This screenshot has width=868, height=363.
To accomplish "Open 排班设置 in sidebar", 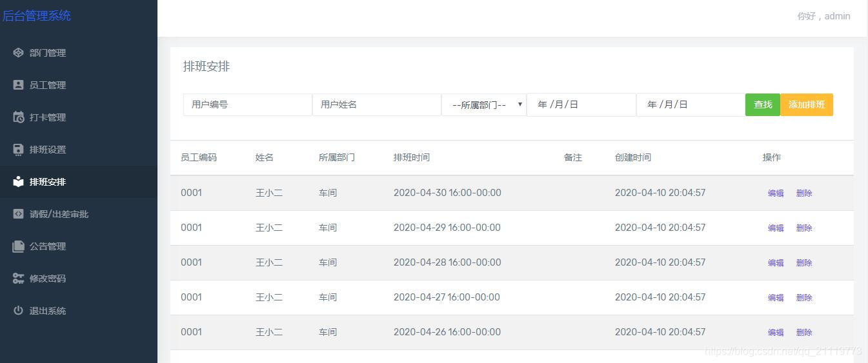I will [79, 150].
